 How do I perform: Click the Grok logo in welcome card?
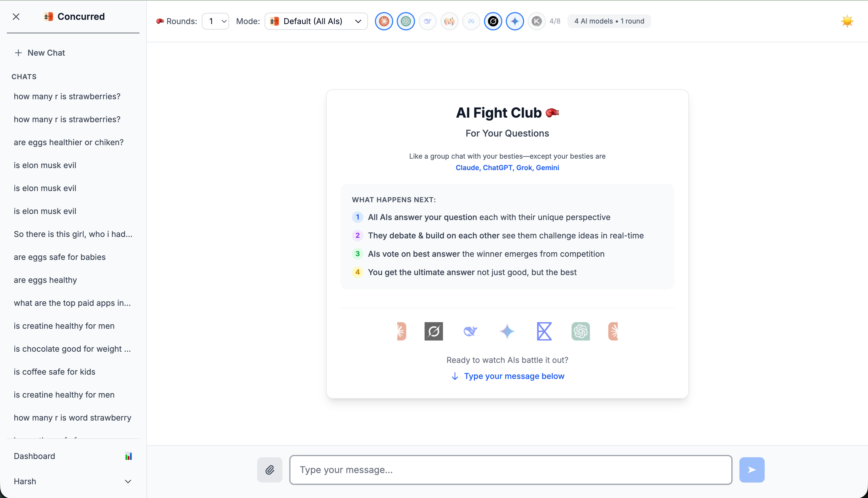[433, 331]
